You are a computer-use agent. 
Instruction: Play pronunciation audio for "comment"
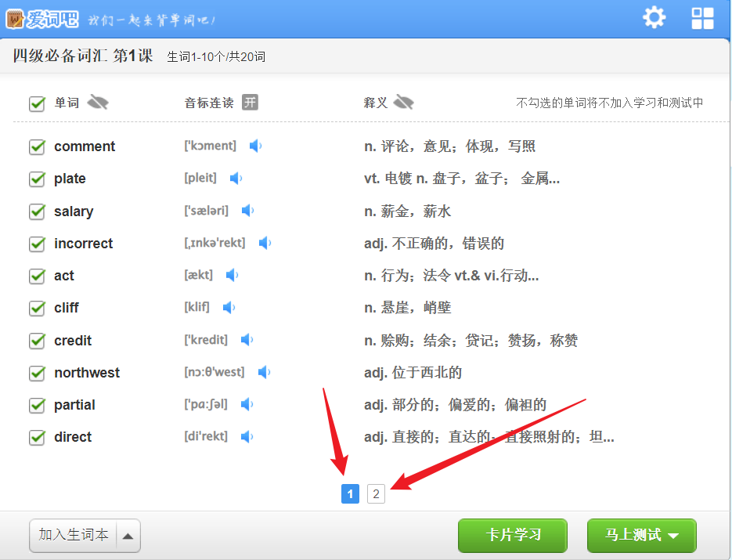(256, 146)
